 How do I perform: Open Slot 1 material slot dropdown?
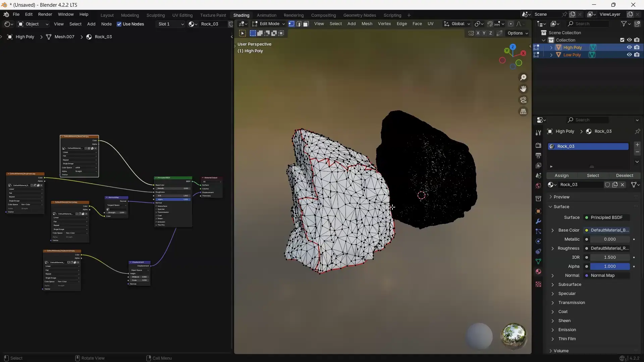click(x=171, y=24)
